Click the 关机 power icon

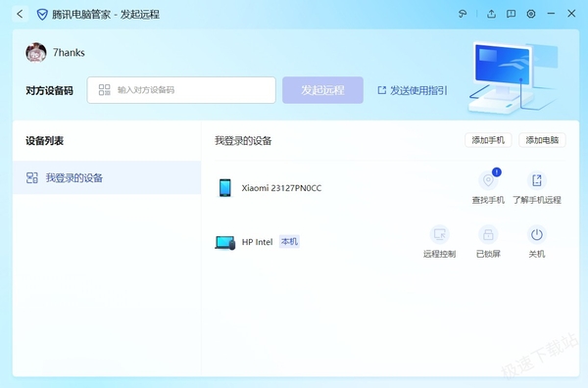537,235
